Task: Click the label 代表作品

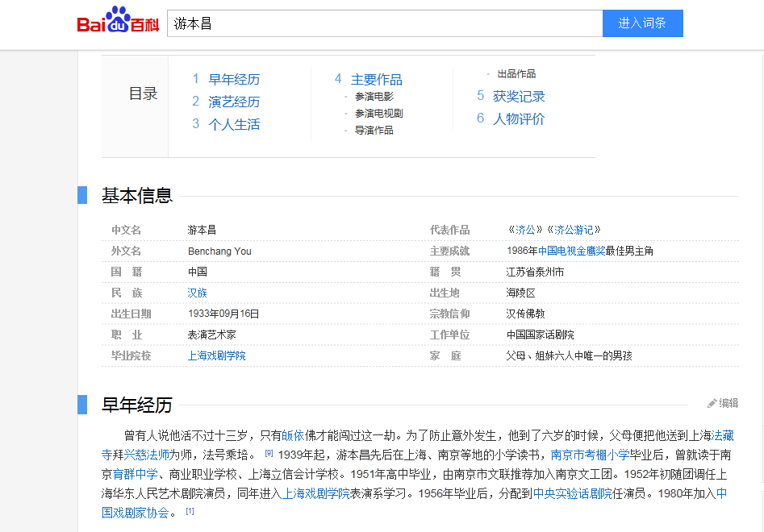Action: click(449, 230)
